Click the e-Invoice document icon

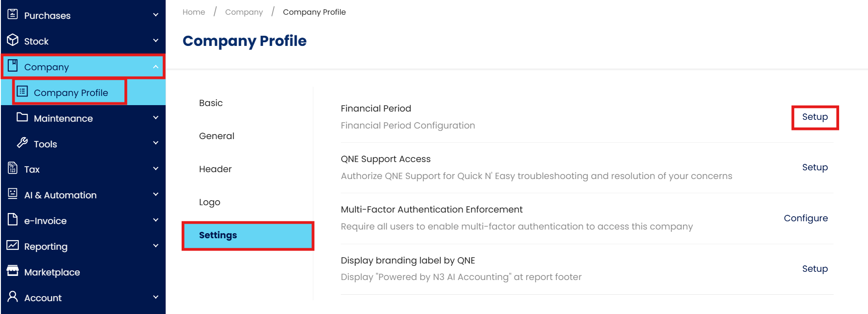pos(13,220)
